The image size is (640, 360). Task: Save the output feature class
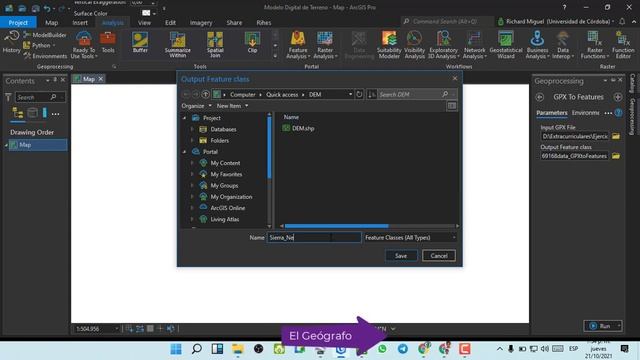[x=401, y=256]
